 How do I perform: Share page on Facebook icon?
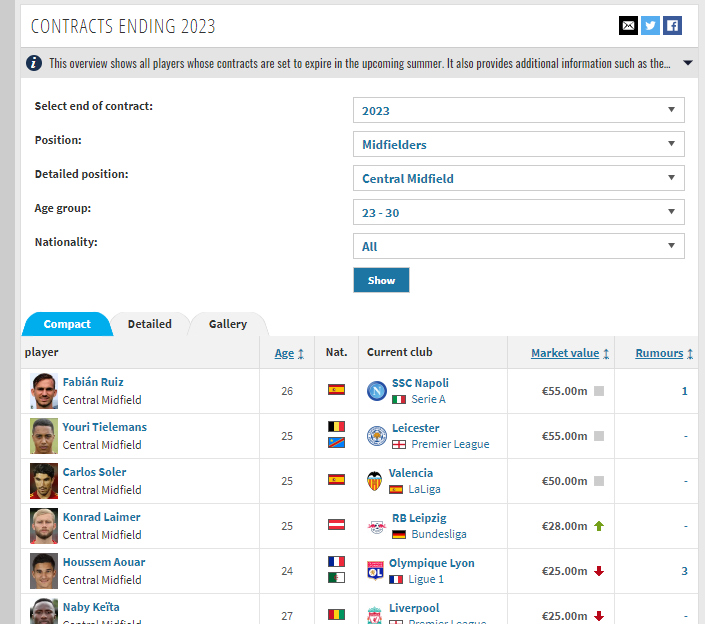(x=672, y=26)
